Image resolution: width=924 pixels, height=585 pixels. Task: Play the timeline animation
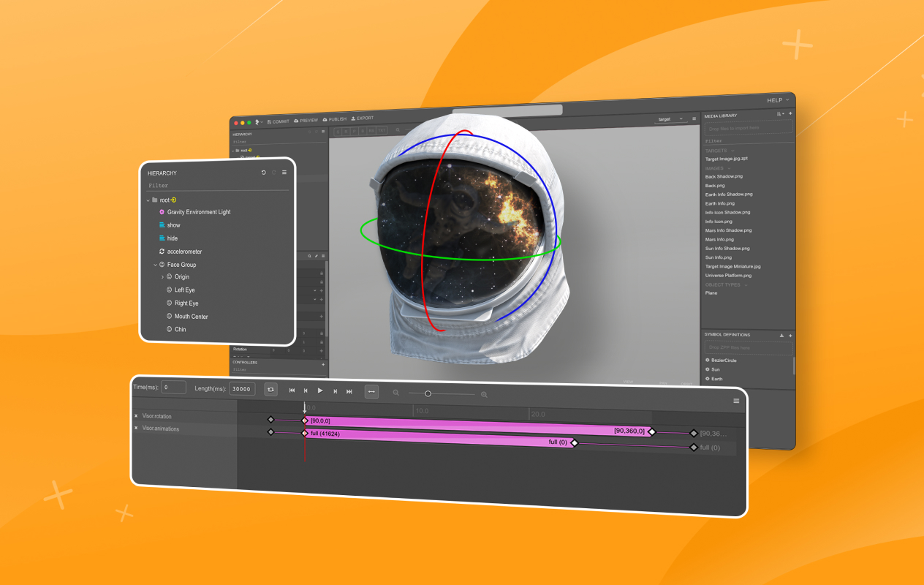[320, 391]
